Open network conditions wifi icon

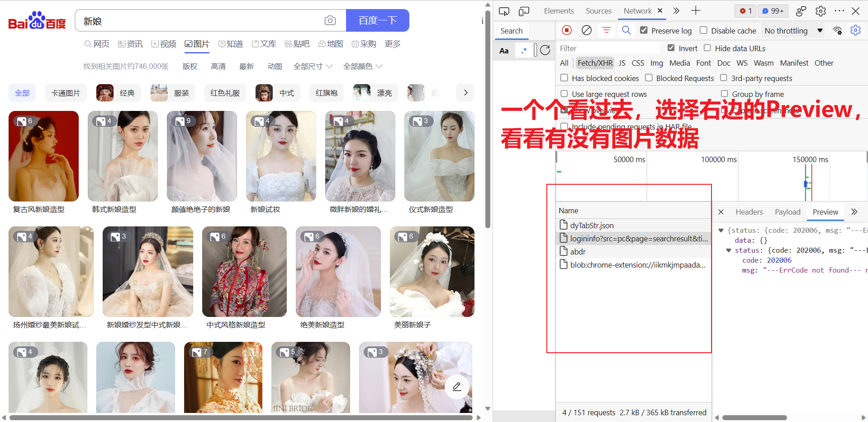838,30
